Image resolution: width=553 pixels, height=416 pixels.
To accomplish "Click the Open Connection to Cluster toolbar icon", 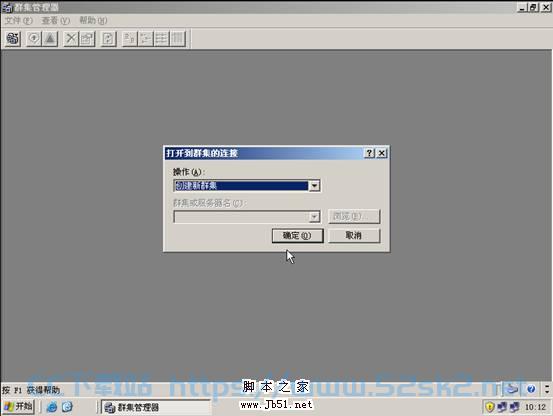I will [x=13, y=38].
